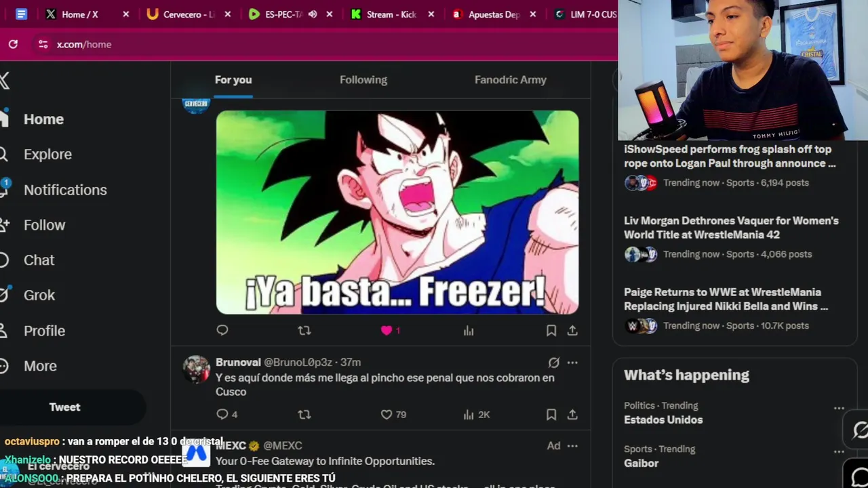View analytics of the Goku meme post
This screenshot has width=868, height=488.
[469, 331]
